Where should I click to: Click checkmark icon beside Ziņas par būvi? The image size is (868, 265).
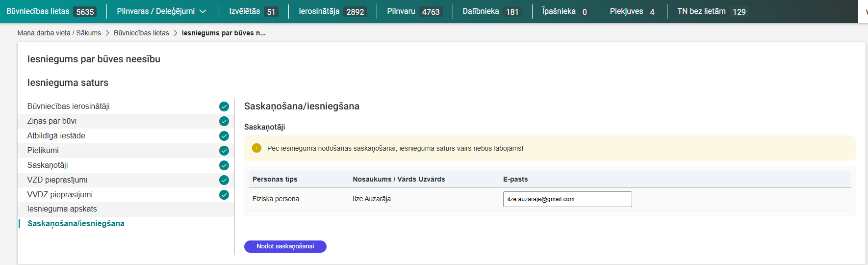224,121
